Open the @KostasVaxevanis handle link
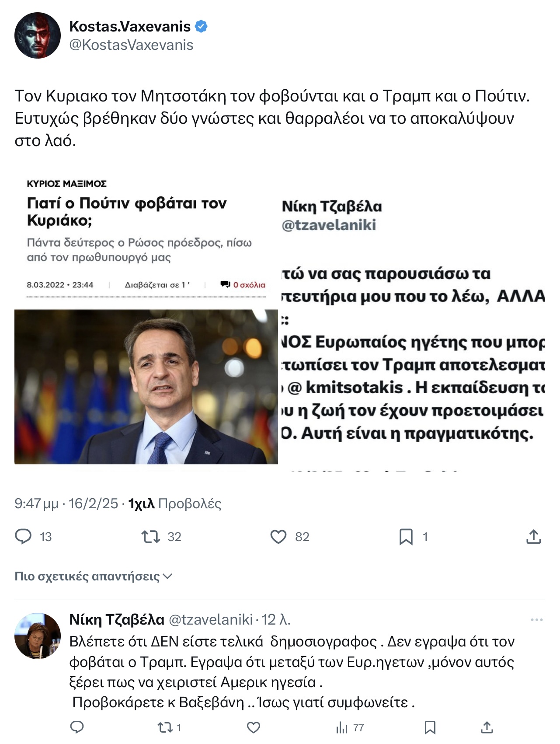The height and width of the screenshot is (744, 560). [131, 45]
